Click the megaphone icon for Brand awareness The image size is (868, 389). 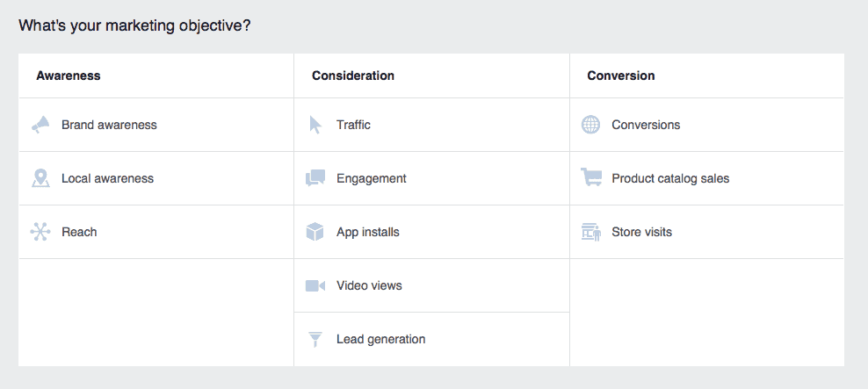pyautogui.click(x=40, y=125)
